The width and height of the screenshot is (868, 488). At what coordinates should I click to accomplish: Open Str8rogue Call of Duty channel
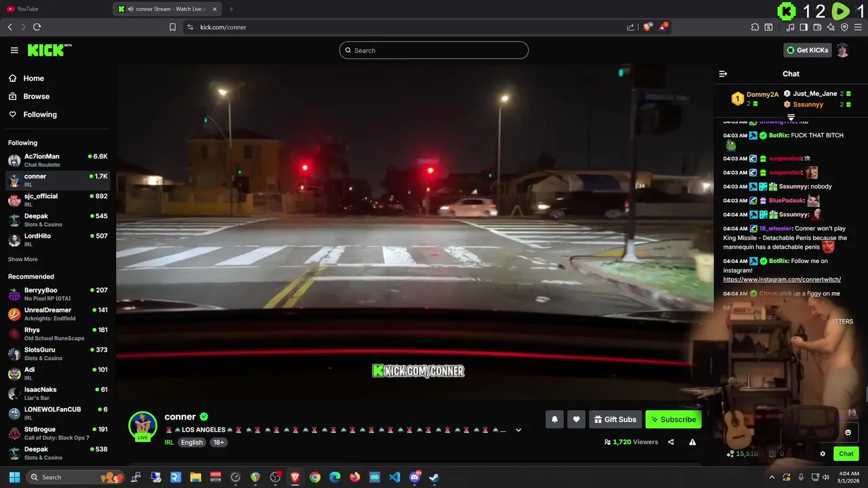58,433
